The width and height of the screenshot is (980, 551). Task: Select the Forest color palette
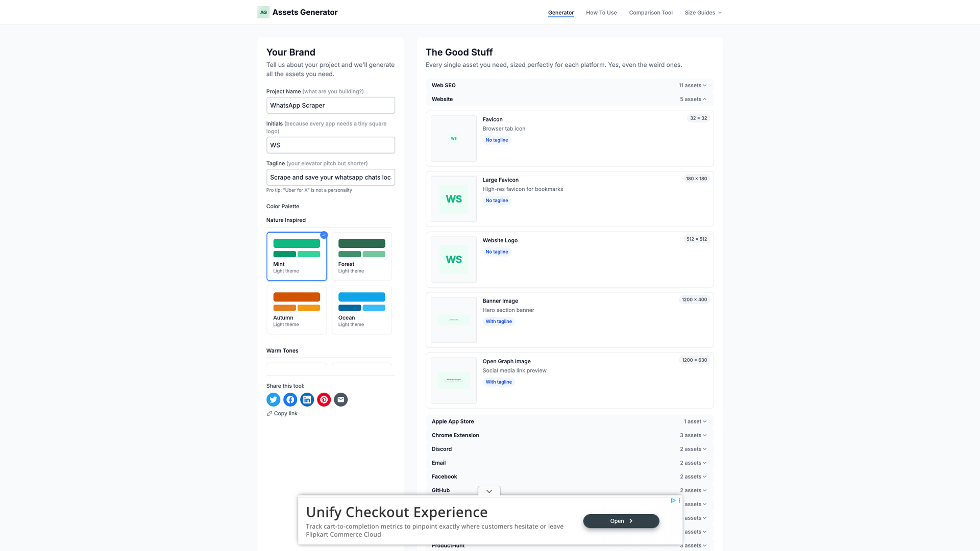tap(361, 256)
